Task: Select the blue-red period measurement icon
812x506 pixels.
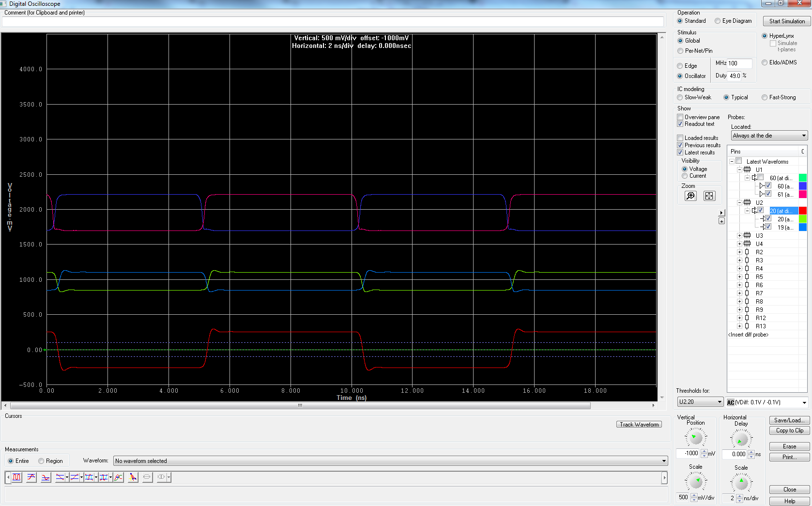Action: 104,477
